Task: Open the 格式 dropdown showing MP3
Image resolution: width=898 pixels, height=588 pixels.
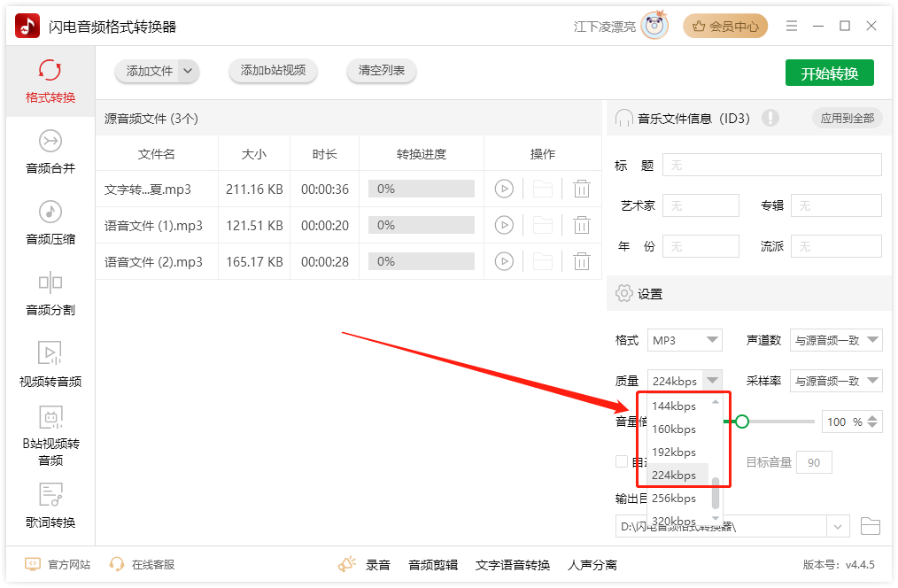Action: [685, 339]
